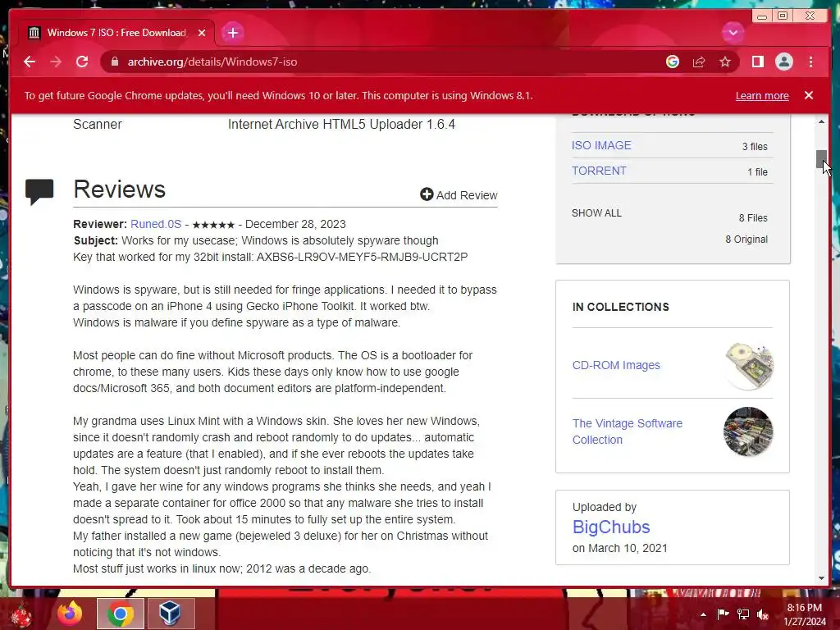Click the 'Scanner' field label
Screen dimensions: 840x630
[98, 125]
